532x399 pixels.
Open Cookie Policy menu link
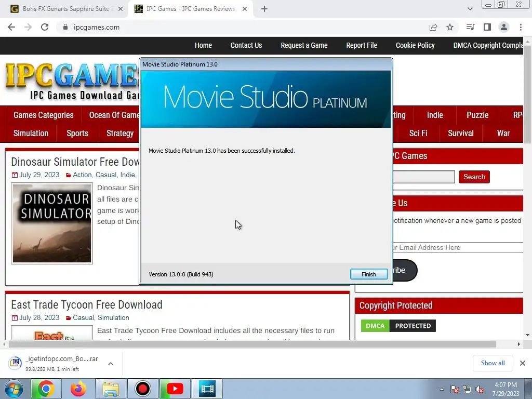tap(415, 46)
